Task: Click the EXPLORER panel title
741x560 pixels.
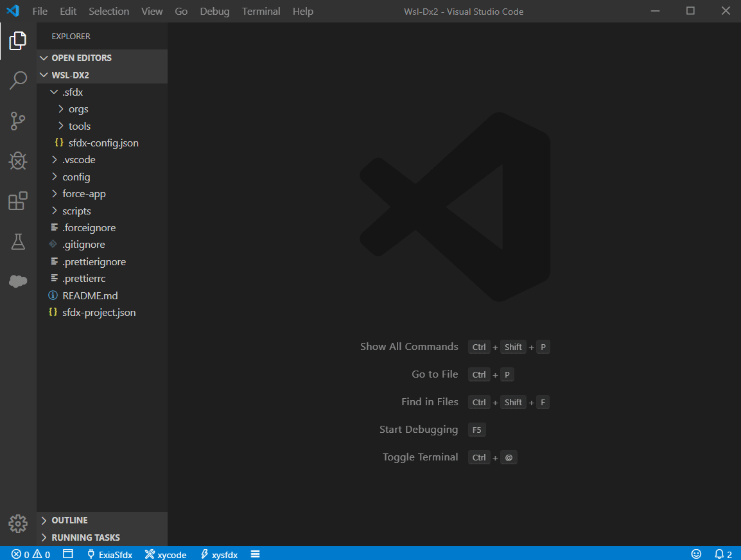Action: (x=71, y=37)
